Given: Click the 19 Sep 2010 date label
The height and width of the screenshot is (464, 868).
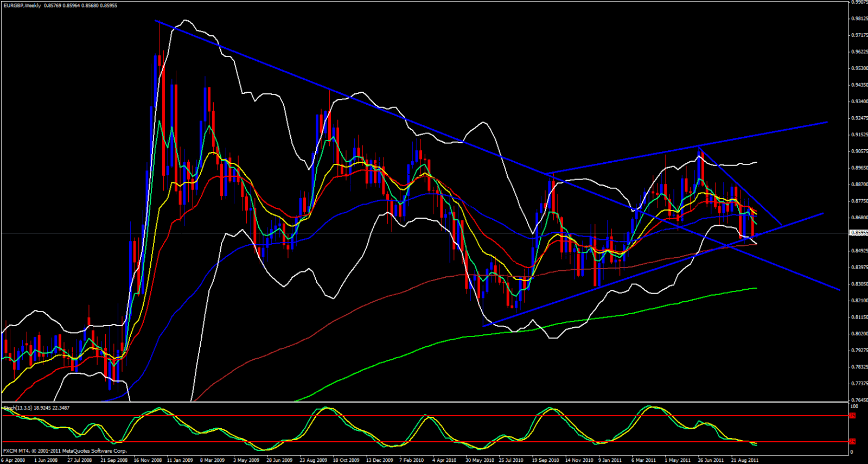Looking at the screenshot, I should pyautogui.click(x=545, y=460).
